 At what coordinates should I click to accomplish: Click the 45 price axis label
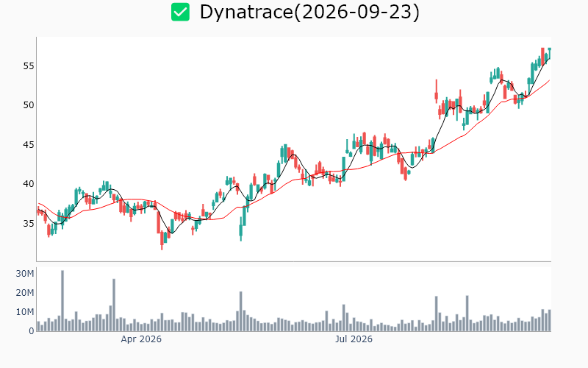pos(29,144)
